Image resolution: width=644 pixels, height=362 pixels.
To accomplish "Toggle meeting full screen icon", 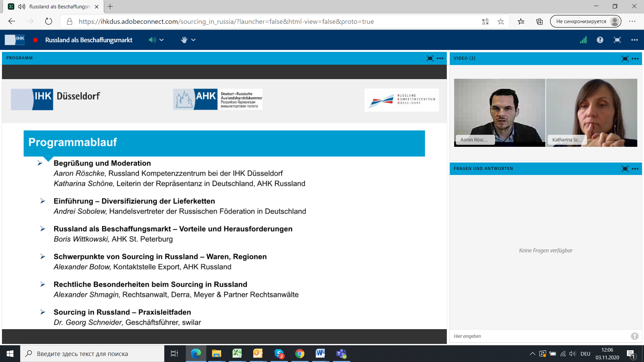I will coord(617,40).
